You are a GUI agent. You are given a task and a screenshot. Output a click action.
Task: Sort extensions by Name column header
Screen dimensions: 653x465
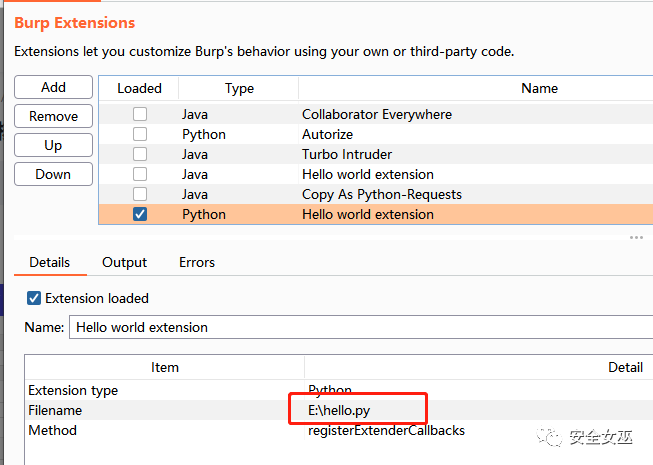[x=539, y=88]
